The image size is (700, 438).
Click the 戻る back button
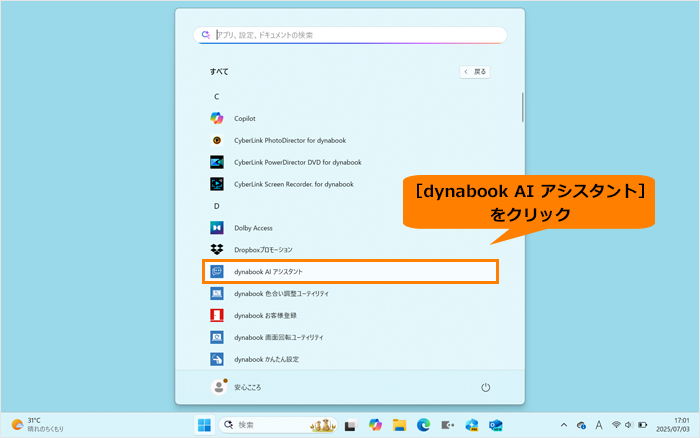(475, 71)
